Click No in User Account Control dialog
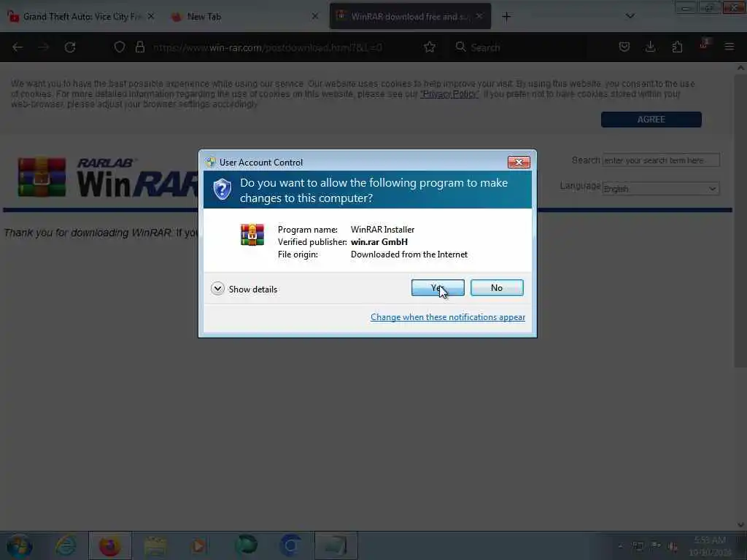This screenshot has width=747, height=560. 497,287
